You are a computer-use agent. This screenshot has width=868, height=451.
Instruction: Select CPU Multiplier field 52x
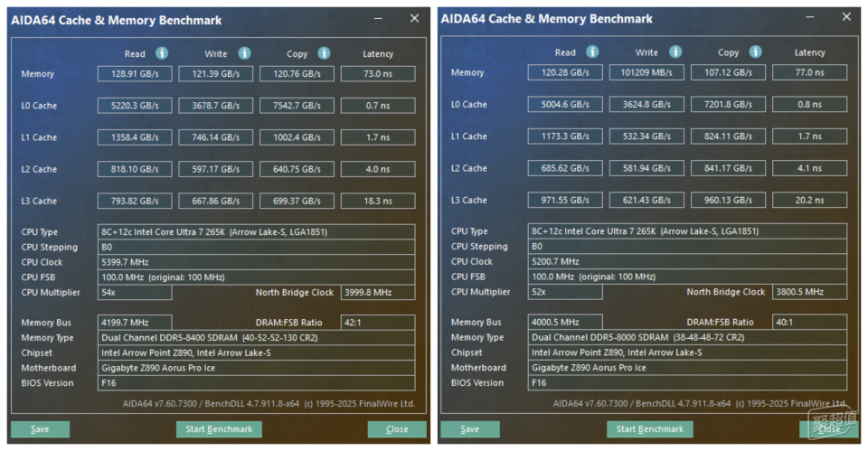point(565,292)
